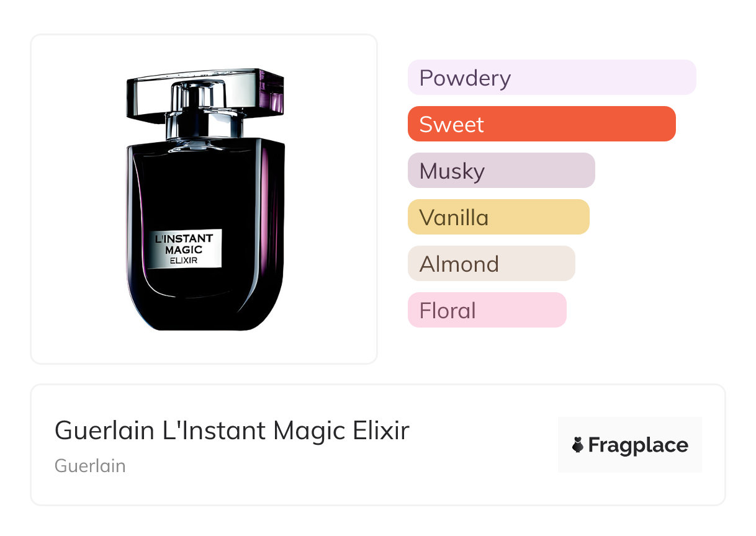Viewport: 756px width, 536px height.
Task: Select the Powdery accord bar
Action: (x=551, y=78)
